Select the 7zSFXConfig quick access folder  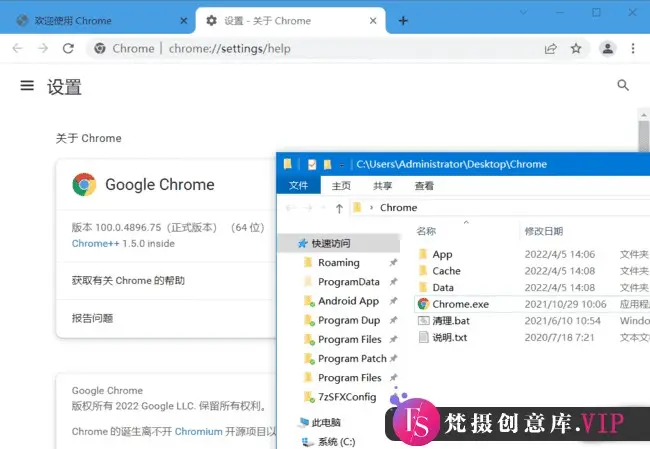[347, 397]
